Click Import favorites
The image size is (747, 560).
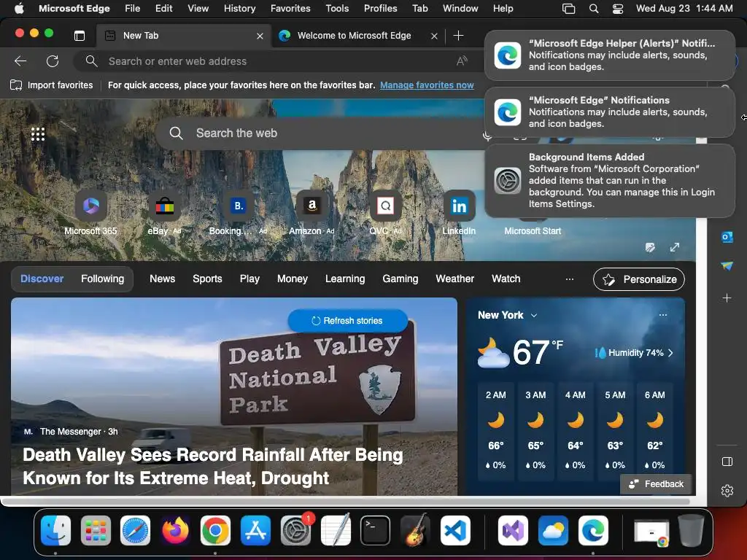52,85
